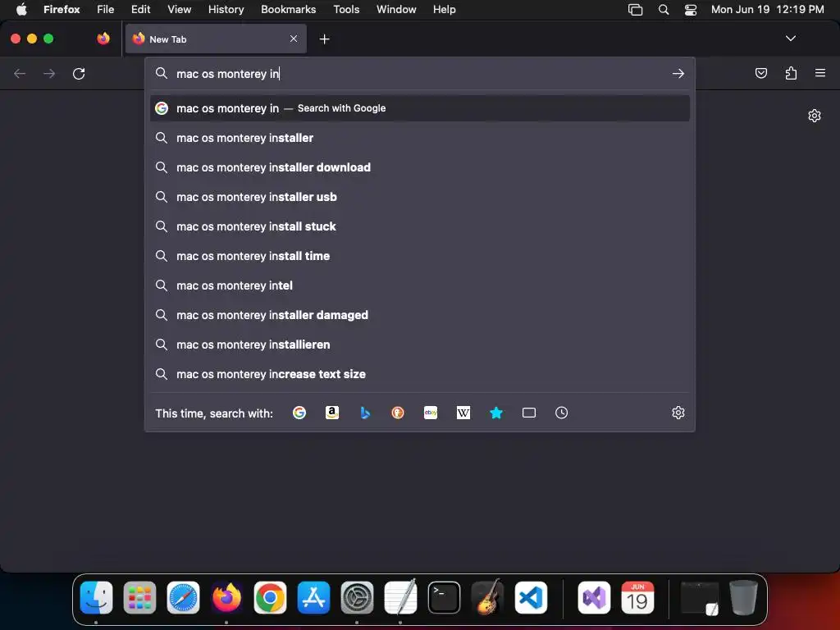Search open tabs using tabs icon
Viewport: 840px width, 630px height.
tap(529, 413)
